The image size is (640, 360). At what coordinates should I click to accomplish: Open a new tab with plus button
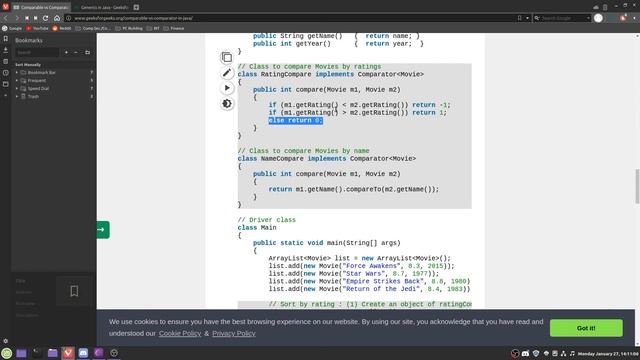[136, 7]
